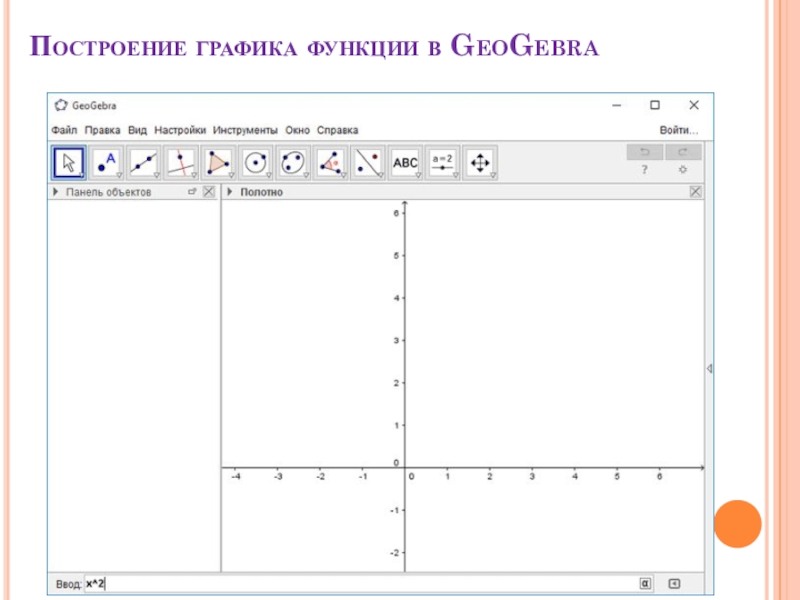Click the Войти... sign-in link
Image resolution: width=800 pixels, height=600 pixels.
[679, 130]
